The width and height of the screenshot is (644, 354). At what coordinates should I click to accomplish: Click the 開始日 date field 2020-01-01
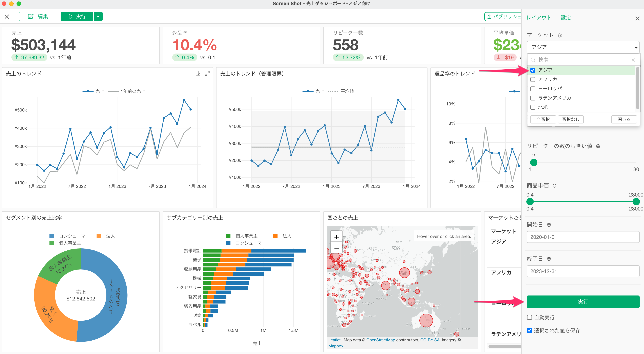point(583,237)
